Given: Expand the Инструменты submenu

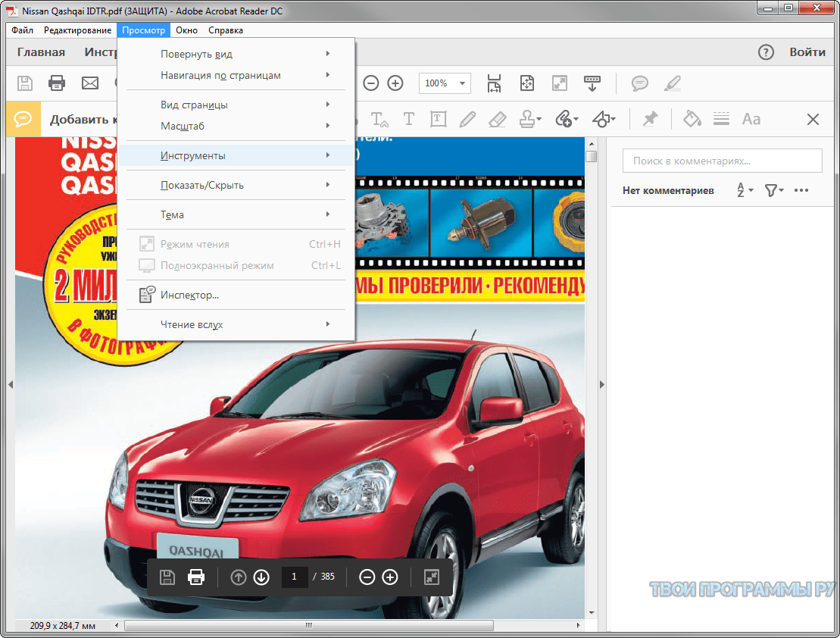Looking at the screenshot, I should (236, 155).
